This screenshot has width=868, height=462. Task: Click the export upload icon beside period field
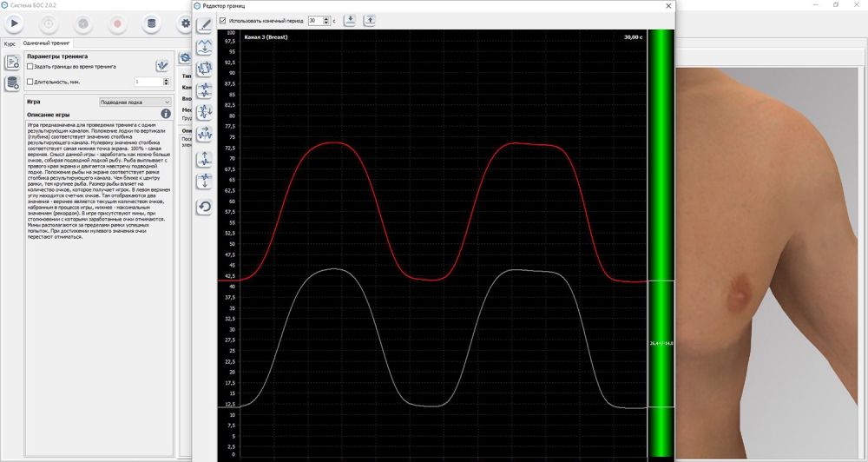[x=369, y=20]
